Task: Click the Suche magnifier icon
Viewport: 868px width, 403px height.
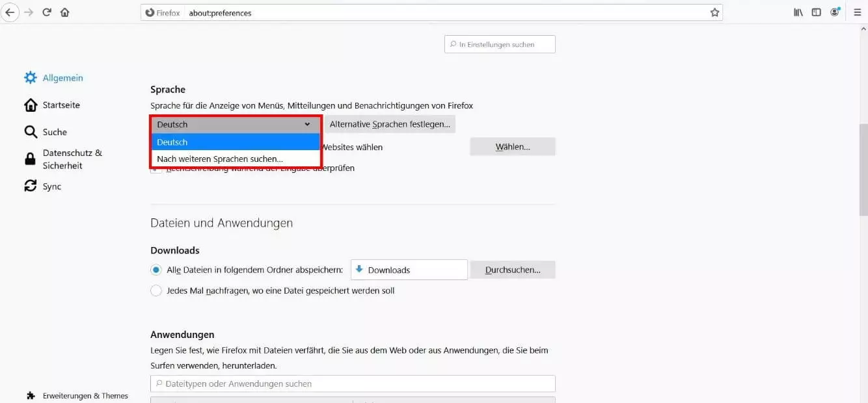Action: pos(31,132)
